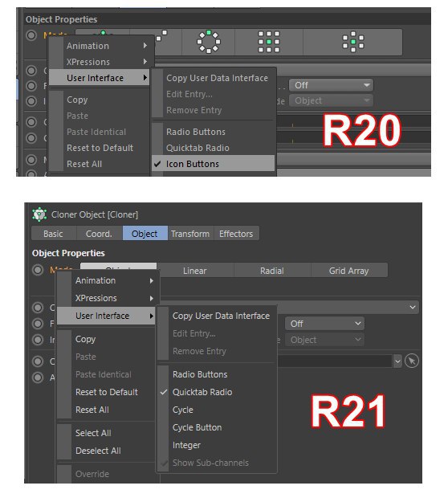The image size is (448, 502).
Task: Select Linear mode quicktab in R21
Action: [195, 271]
